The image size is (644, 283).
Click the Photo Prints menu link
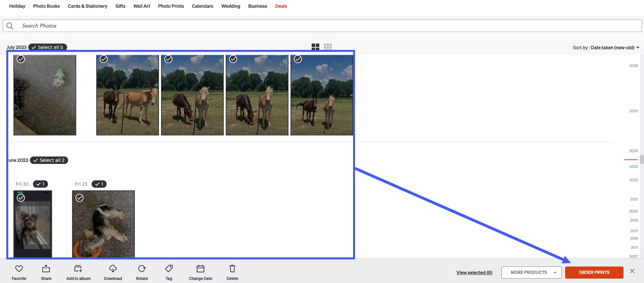(171, 6)
